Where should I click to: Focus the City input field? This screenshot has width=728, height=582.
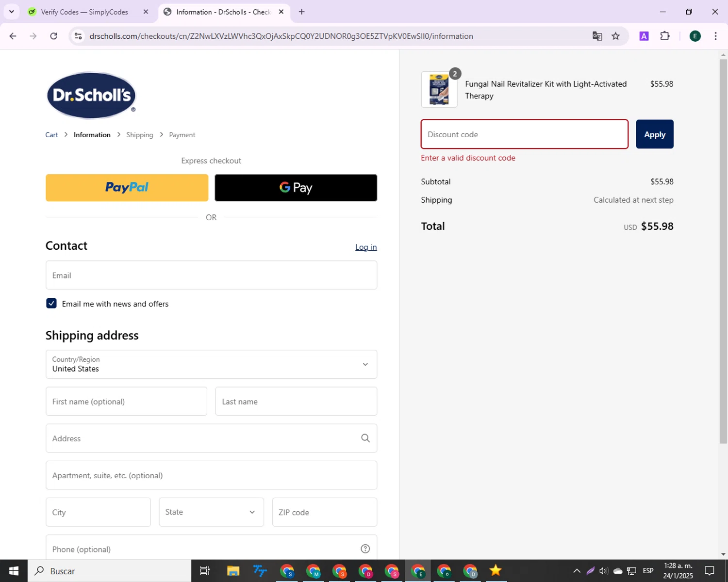pyautogui.click(x=98, y=512)
